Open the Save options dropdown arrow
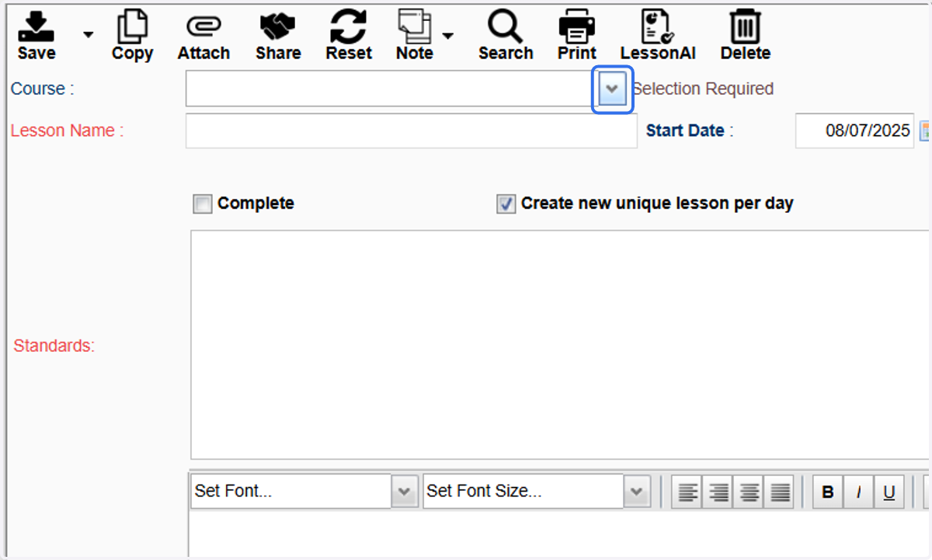The width and height of the screenshot is (932, 560). click(x=88, y=34)
